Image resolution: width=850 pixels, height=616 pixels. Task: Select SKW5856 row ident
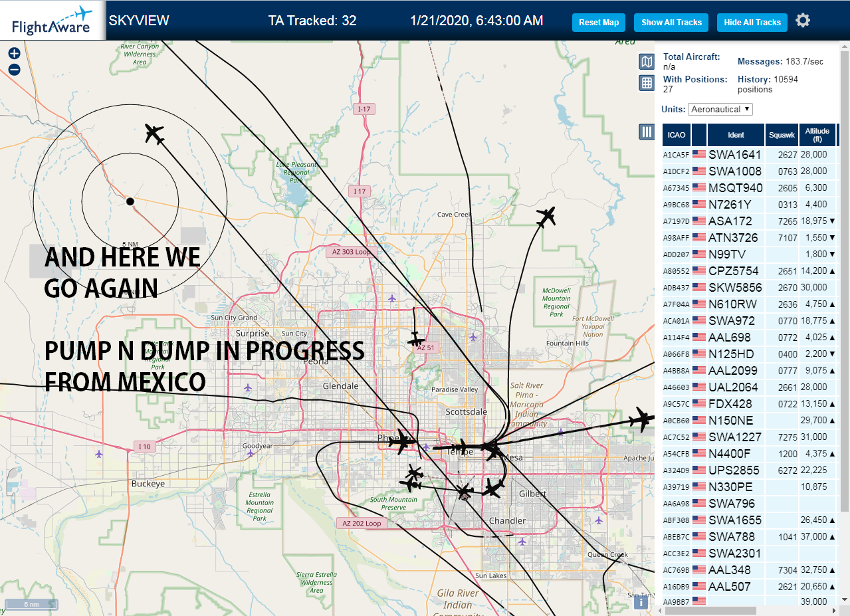click(x=735, y=287)
